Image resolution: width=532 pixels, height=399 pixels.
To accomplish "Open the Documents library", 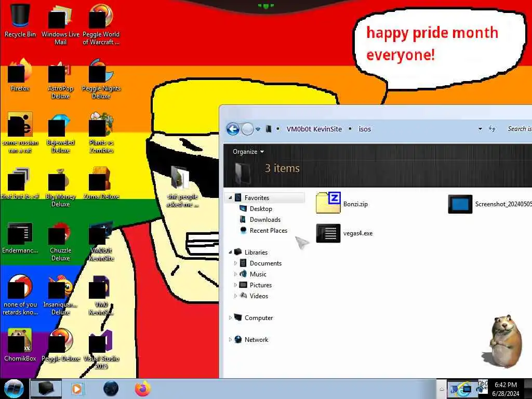I will 265,263.
